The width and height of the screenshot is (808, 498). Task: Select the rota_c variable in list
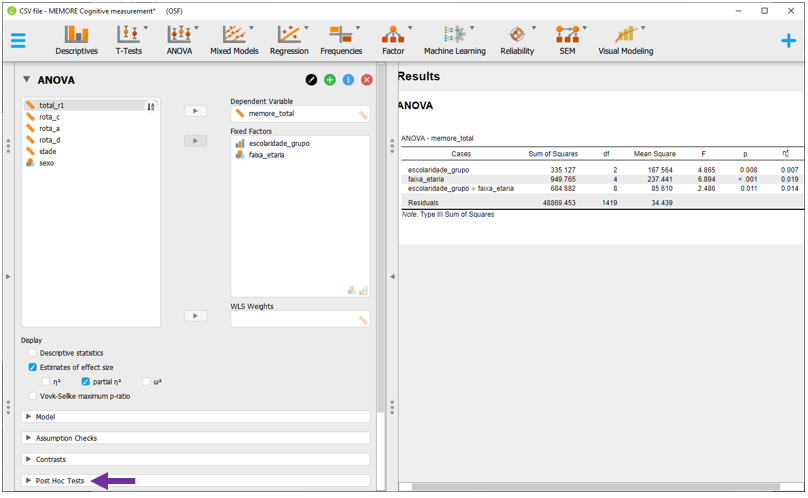click(49, 117)
